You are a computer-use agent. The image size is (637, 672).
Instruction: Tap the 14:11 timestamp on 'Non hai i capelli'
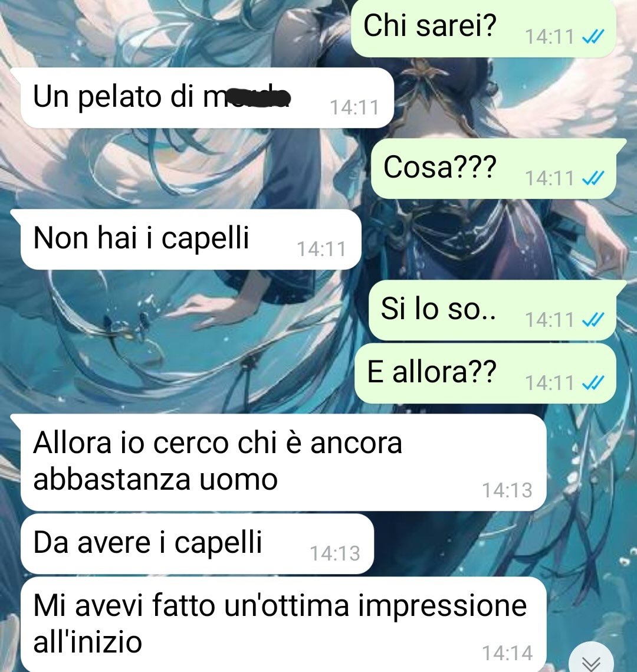[x=321, y=249]
